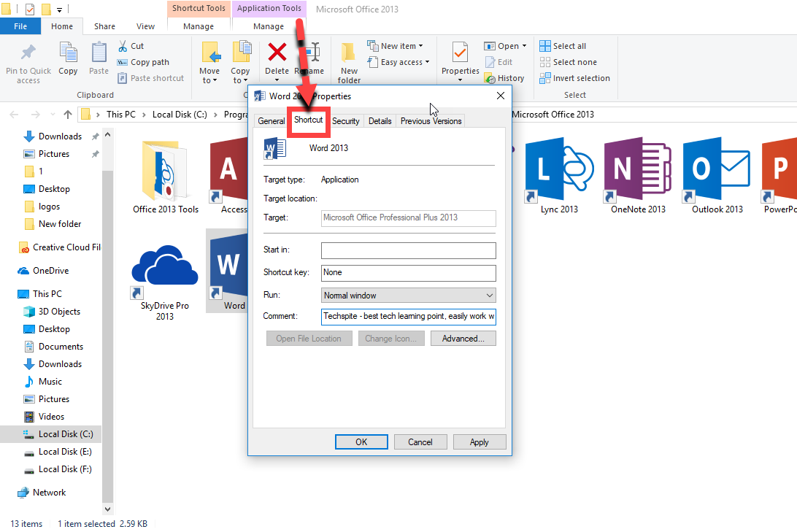This screenshot has width=797, height=532.
Task: Click the Cut scissors icon in ribbon
Action: 123,46
